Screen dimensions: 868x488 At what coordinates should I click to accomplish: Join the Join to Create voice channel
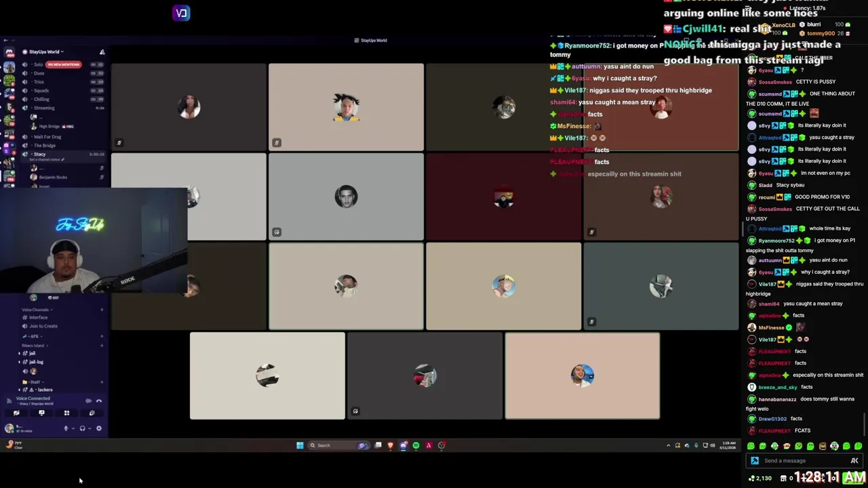(x=43, y=326)
